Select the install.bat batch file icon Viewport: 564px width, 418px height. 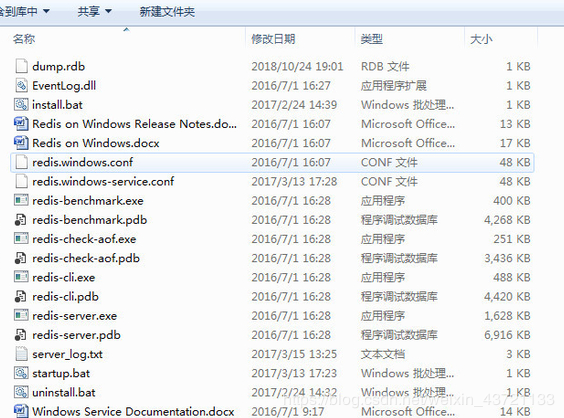click(x=21, y=105)
